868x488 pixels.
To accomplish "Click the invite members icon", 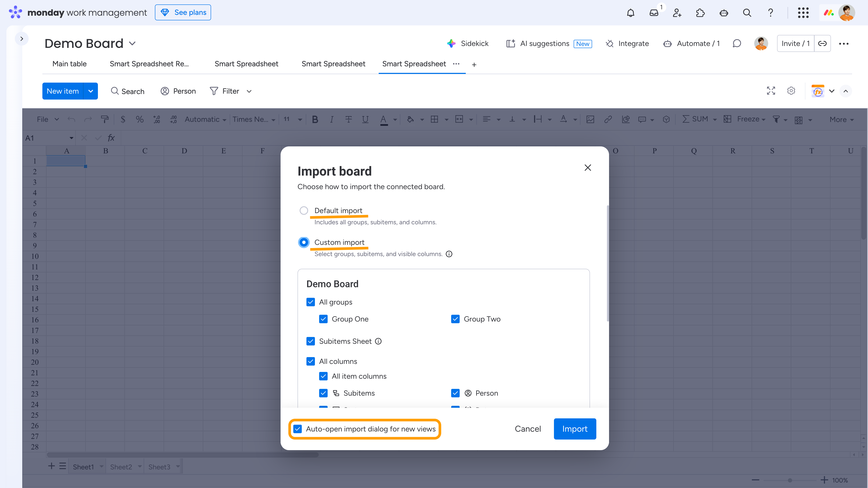I will [677, 13].
